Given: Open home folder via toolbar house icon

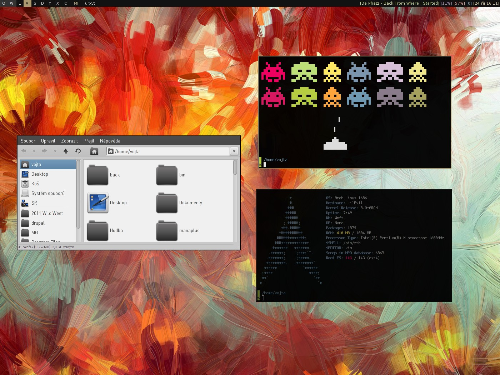Looking at the screenshot, I should (x=94, y=151).
